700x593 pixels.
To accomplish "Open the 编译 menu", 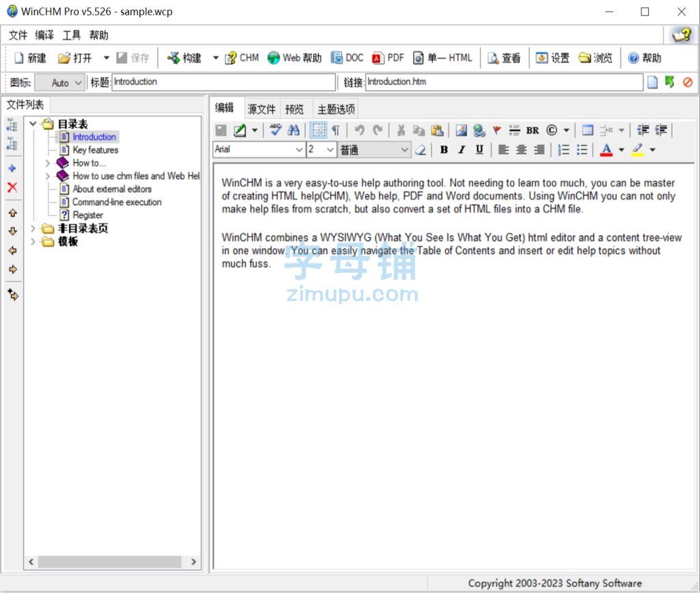I will tap(44, 36).
